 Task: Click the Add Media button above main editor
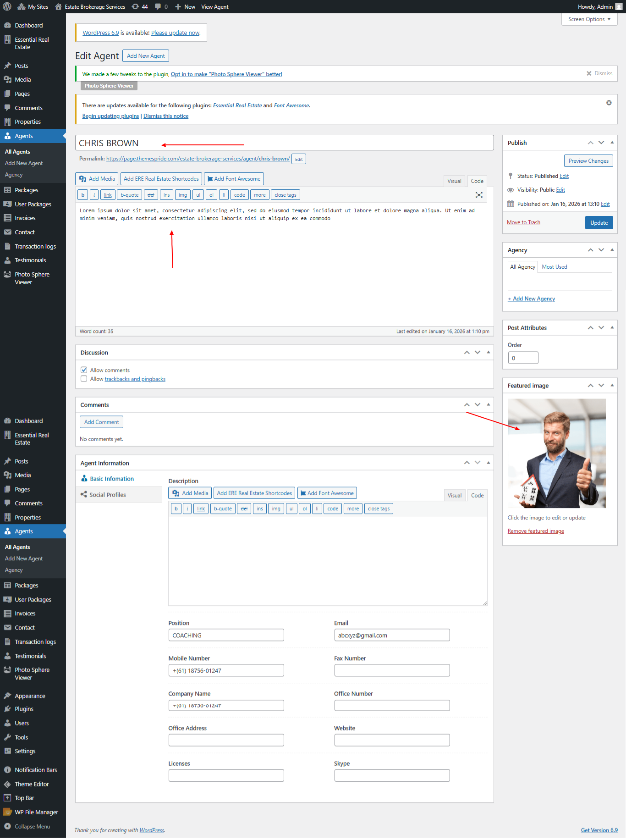pyautogui.click(x=97, y=179)
